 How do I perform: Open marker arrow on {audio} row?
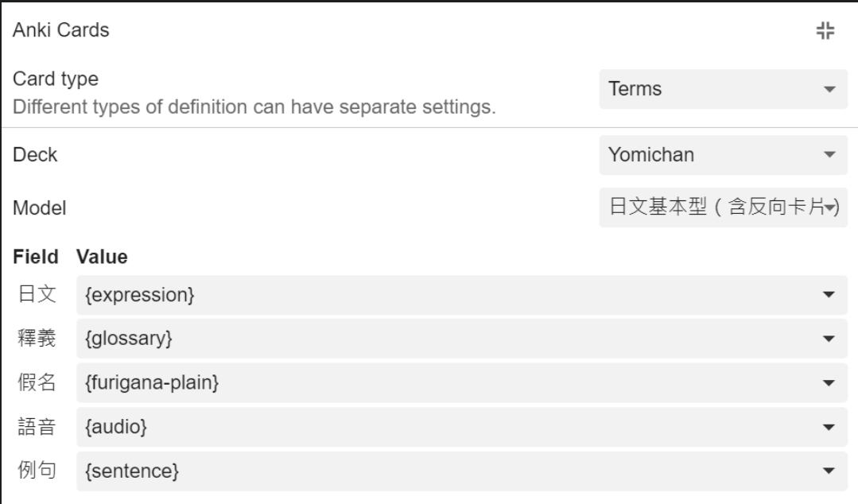tap(829, 428)
